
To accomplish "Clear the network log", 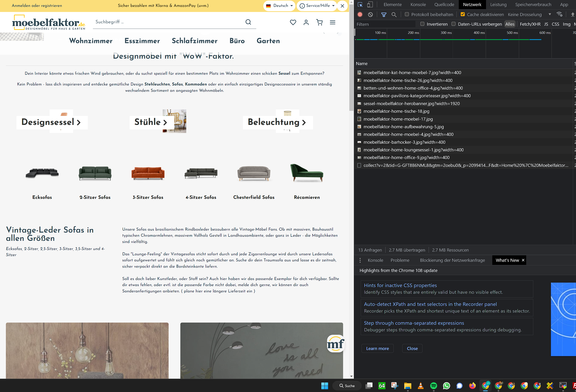I will pyautogui.click(x=370, y=15).
